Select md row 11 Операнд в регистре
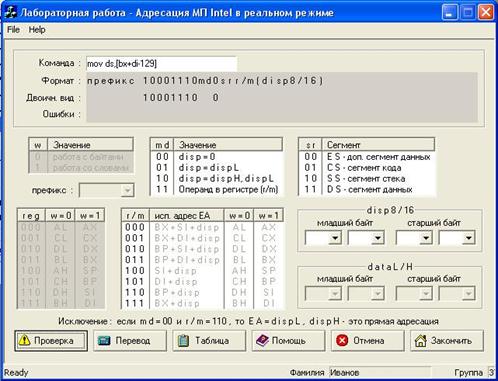 point(217,190)
